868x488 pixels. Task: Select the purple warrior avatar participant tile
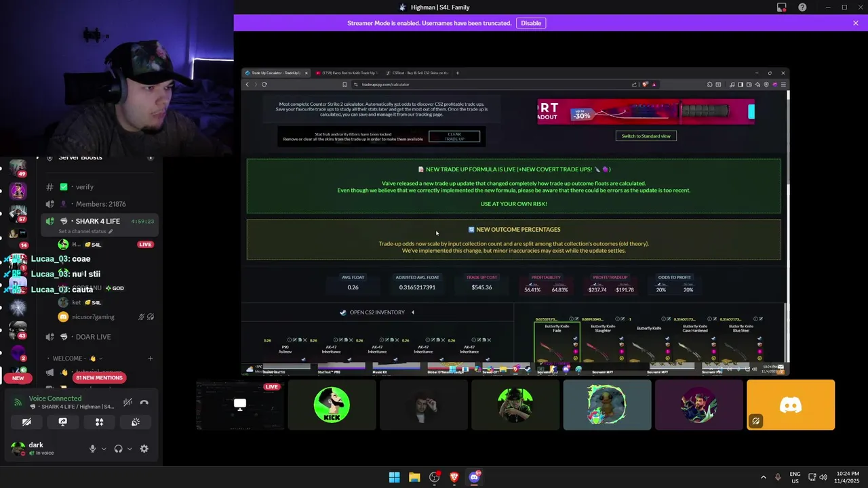[698, 405]
